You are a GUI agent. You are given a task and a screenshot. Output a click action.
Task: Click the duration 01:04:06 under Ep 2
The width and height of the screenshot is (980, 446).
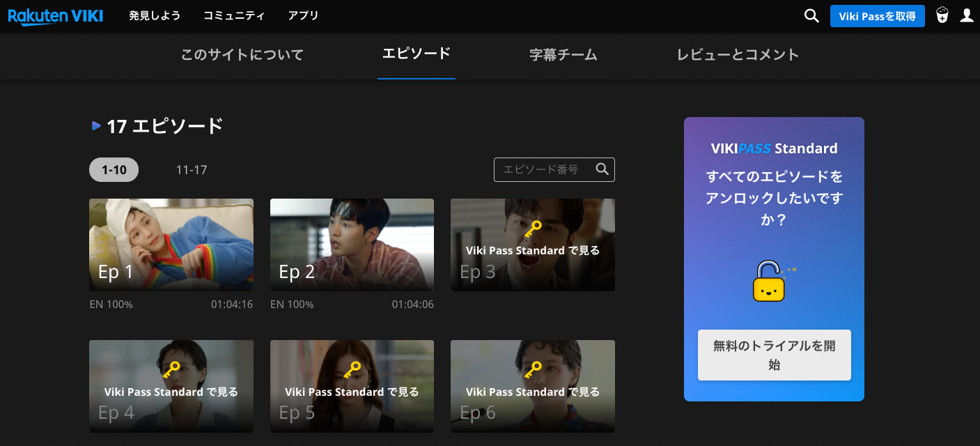point(413,305)
